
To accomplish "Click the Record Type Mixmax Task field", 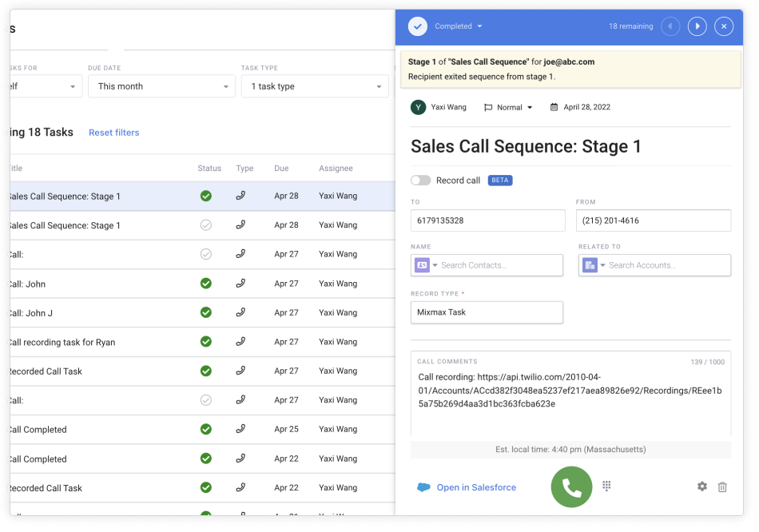I will click(487, 312).
